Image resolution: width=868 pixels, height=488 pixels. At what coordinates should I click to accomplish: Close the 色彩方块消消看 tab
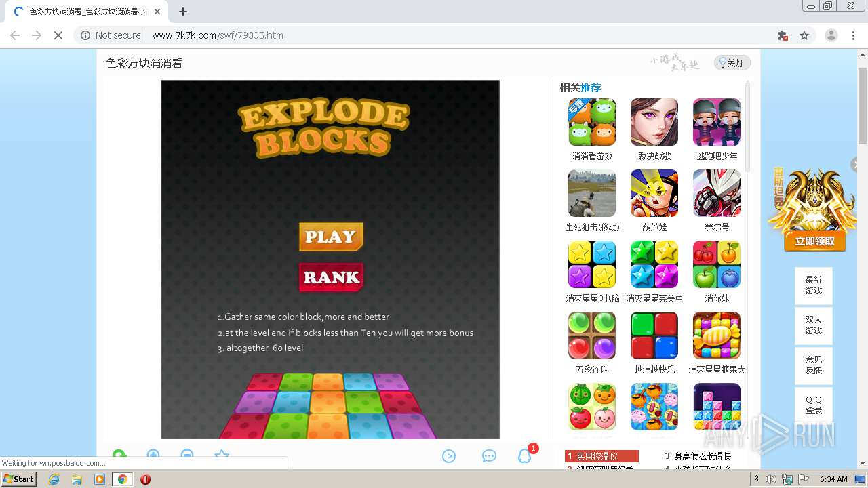click(x=157, y=12)
